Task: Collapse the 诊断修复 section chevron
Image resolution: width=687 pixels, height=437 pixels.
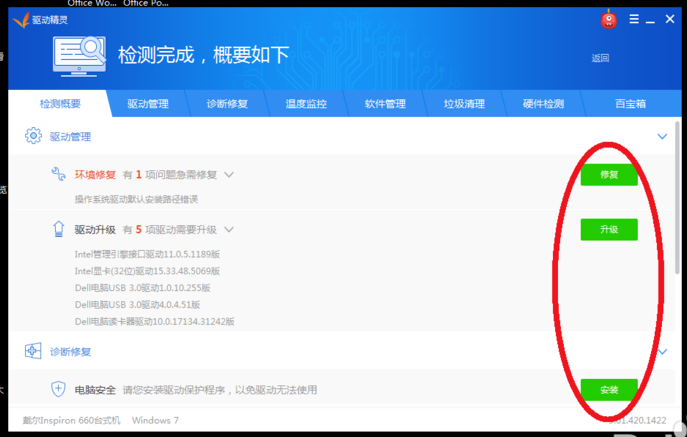Action: pyautogui.click(x=662, y=352)
